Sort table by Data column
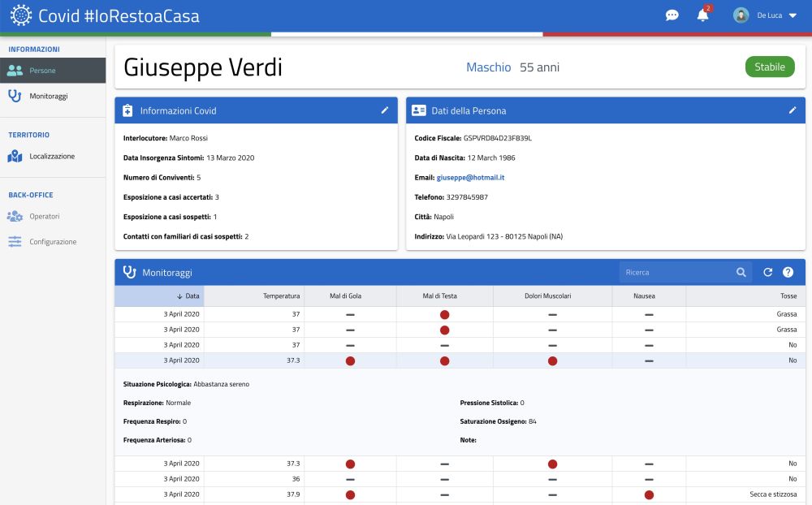This screenshot has height=505, width=812. [159, 296]
